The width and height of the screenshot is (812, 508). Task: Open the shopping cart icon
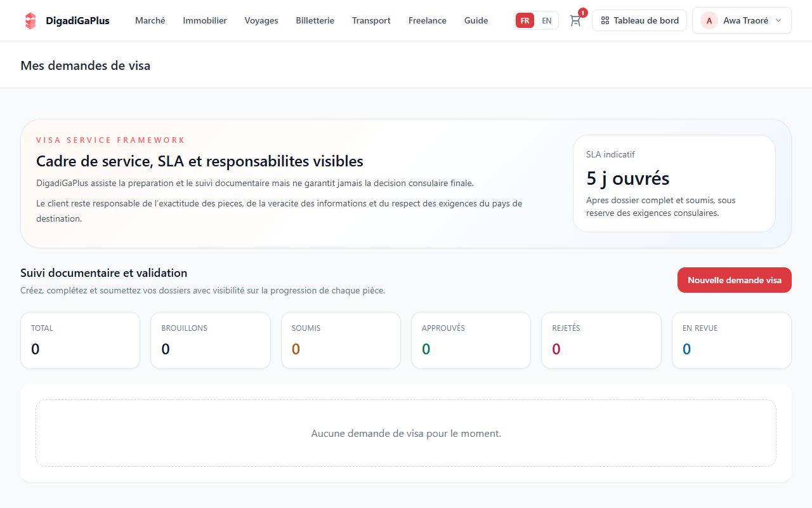coord(575,20)
